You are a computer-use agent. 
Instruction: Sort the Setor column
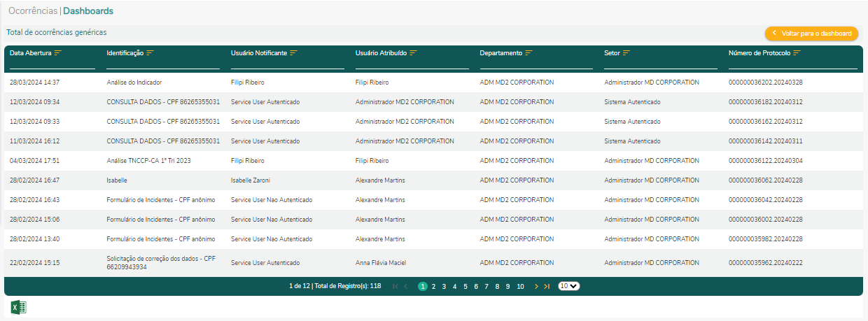(626, 53)
